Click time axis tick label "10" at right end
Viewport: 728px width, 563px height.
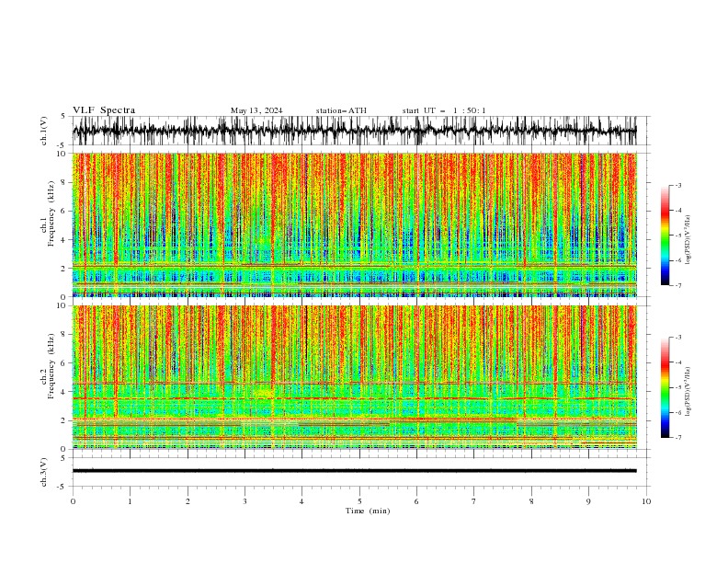[x=646, y=501]
